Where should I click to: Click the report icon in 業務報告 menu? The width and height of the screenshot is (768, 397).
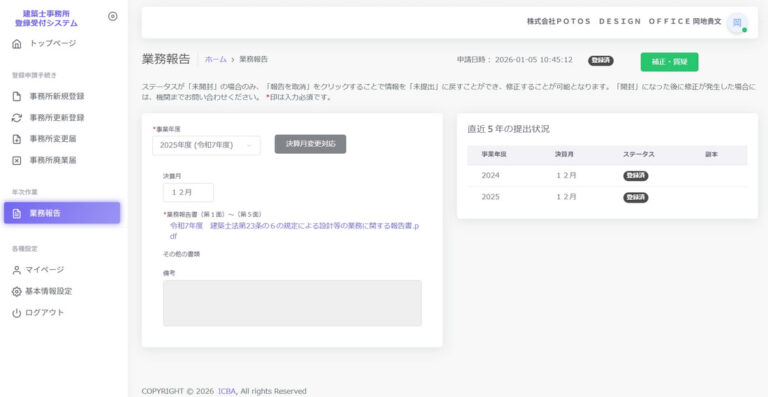tap(17, 213)
